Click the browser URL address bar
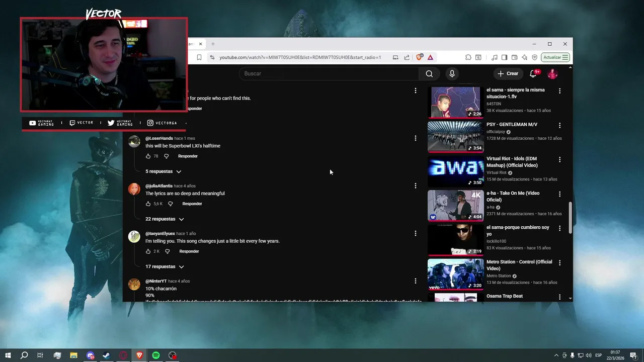Screen dimensions: 644x362 pyautogui.click(x=300, y=57)
